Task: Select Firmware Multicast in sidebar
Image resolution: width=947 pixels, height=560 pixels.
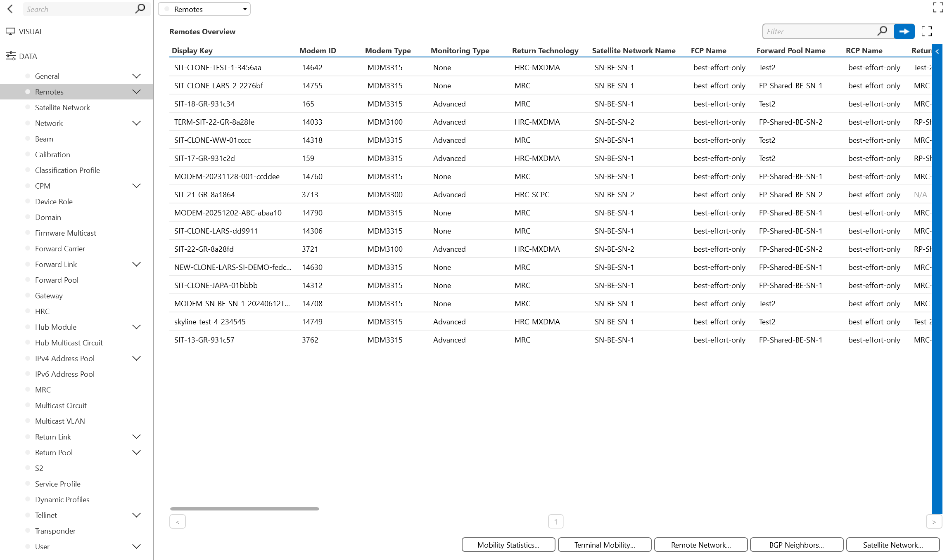Action: pos(65,233)
